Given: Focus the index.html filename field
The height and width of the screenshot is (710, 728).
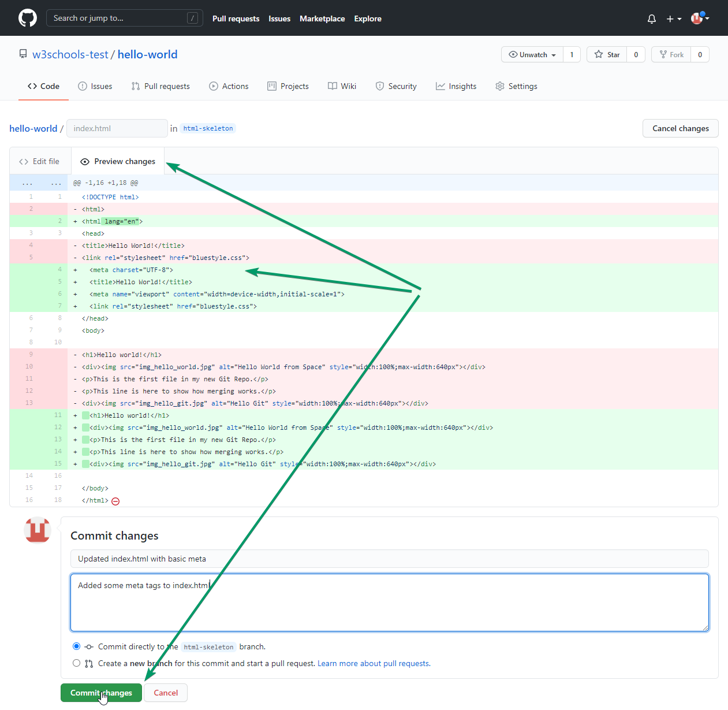Looking at the screenshot, I should coord(117,128).
